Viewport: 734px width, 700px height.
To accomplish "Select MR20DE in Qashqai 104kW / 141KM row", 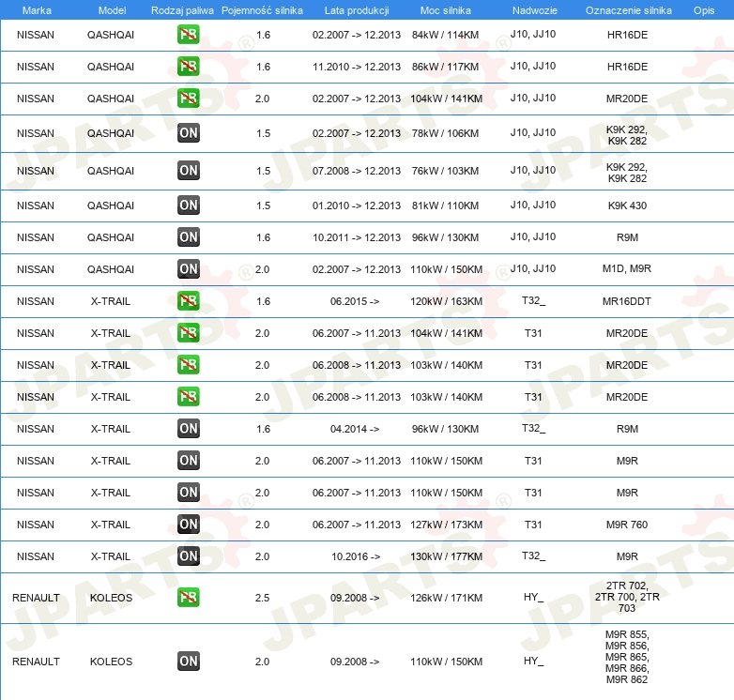I will tap(627, 99).
